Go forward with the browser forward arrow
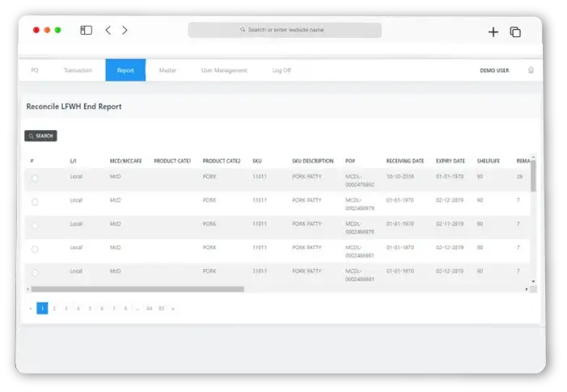This screenshot has width=567, height=392. [x=125, y=31]
